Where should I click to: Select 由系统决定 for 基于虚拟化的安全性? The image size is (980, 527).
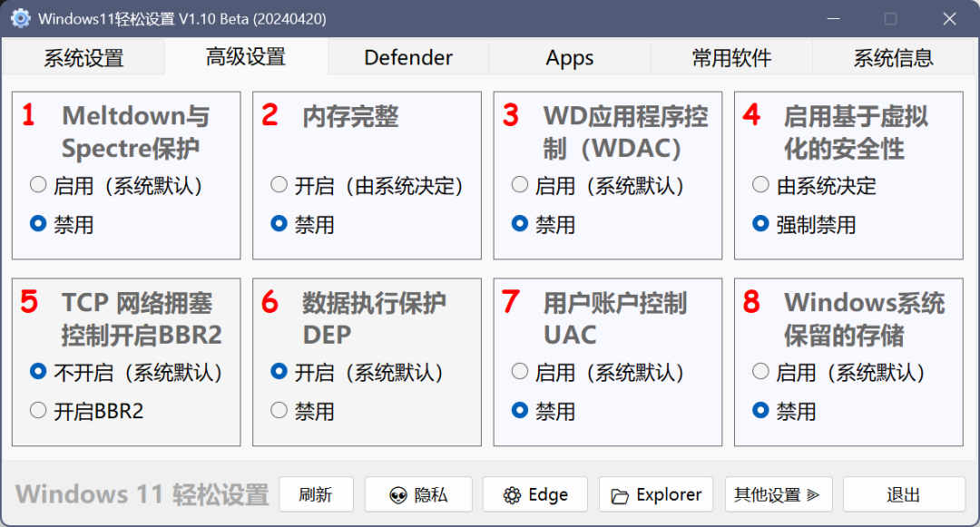(x=760, y=185)
